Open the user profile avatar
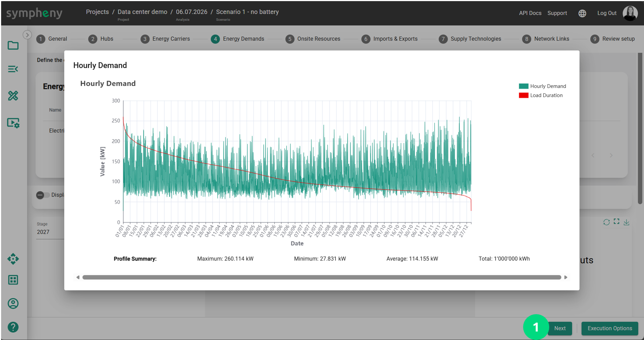This screenshot has width=644, height=340. [x=630, y=13]
